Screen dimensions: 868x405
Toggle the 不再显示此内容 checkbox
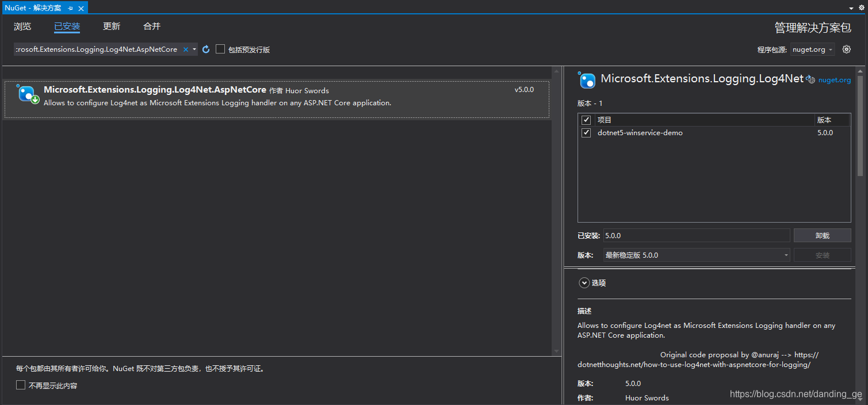[x=21, y=385]
